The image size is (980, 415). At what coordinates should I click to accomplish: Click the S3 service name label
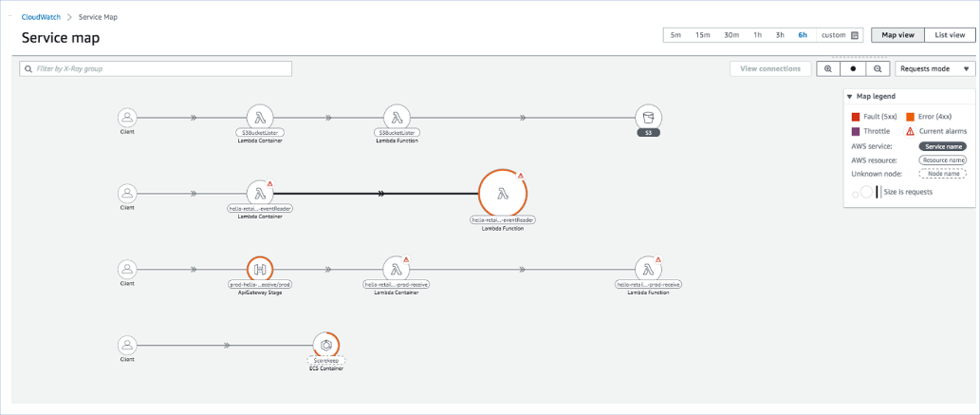click(648, 133)
